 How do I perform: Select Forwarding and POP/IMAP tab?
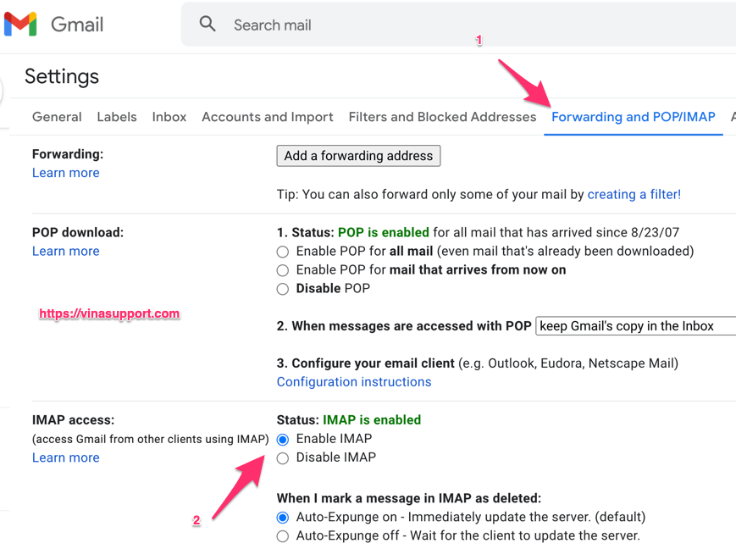633,117
